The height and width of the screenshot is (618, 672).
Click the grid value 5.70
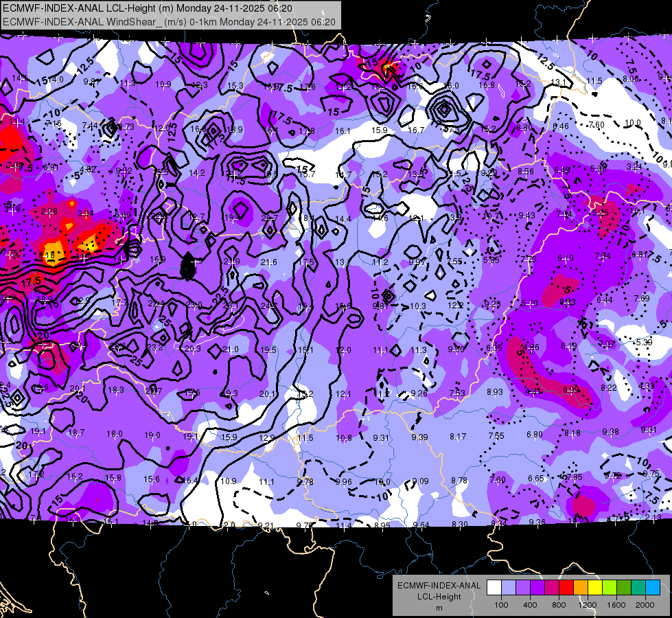(x=529, y=304)
